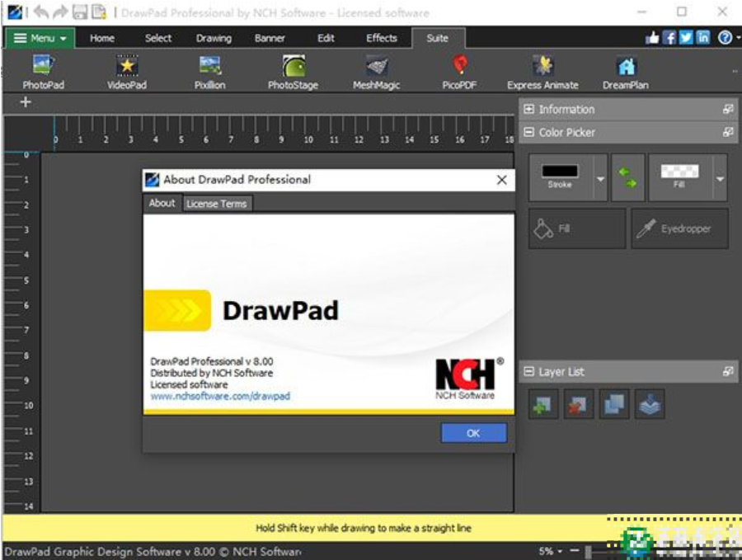Launch MeshMagic 3D tool
This screenshot has height=560, width=742.
376,73
